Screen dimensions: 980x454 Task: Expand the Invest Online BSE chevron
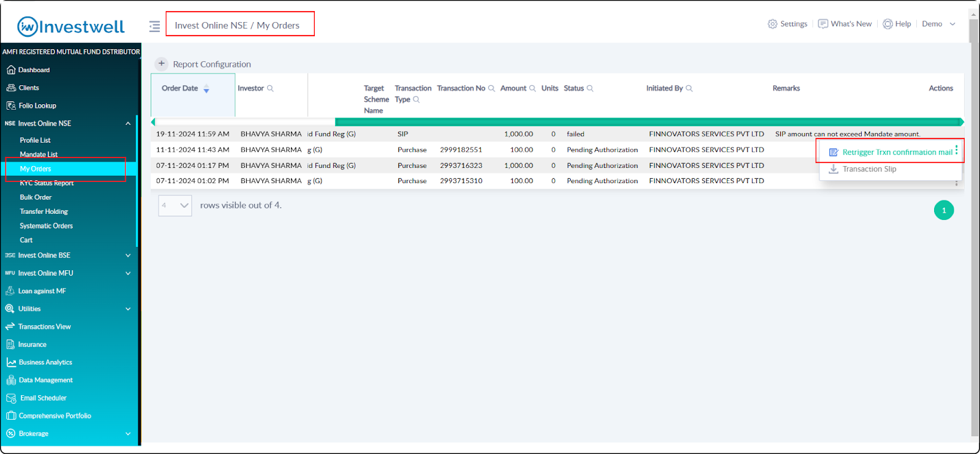tap(128, 255)
